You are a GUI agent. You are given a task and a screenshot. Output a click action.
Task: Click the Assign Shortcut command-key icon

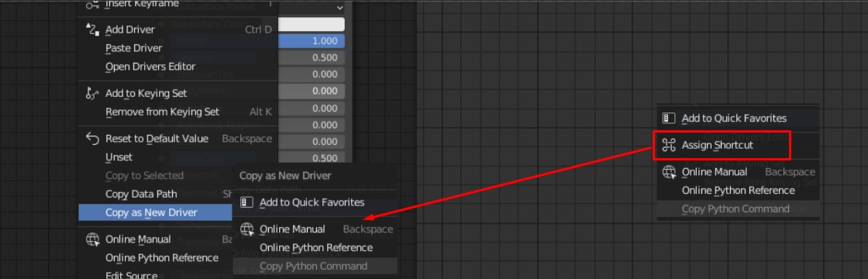pyautogui.click(x=669, y=145)
